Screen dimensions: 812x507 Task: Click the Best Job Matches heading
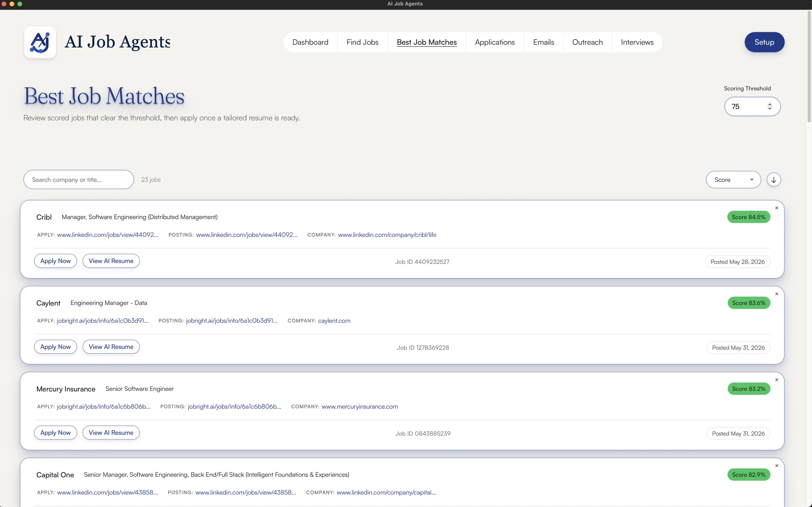pos(104,96)
